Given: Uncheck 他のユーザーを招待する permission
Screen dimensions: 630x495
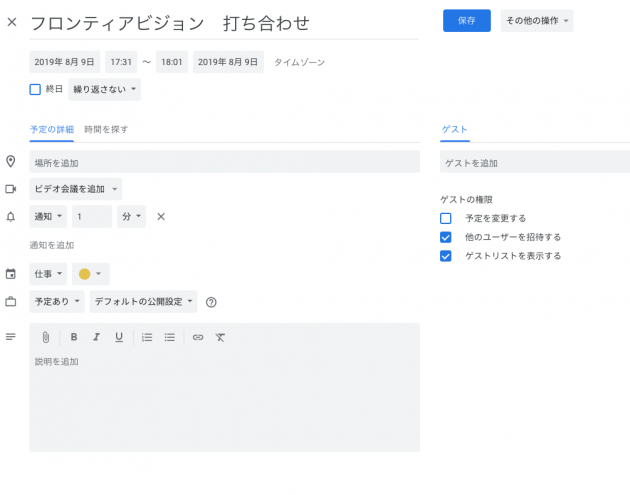Looking at the screenshot, I should point(446,237).
